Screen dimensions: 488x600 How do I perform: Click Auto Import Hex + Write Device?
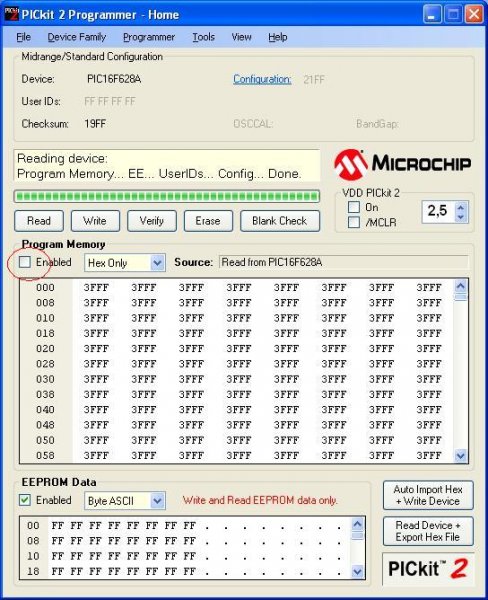428,495
